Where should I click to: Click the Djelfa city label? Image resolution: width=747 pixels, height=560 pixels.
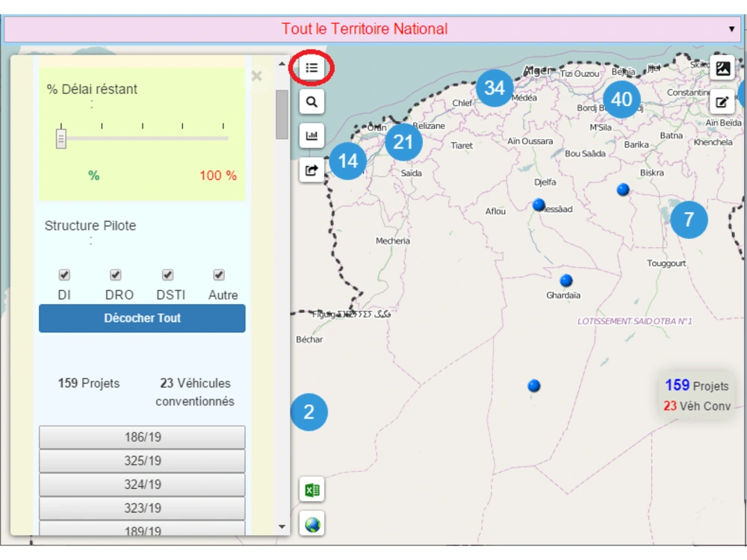coord(545,182)
